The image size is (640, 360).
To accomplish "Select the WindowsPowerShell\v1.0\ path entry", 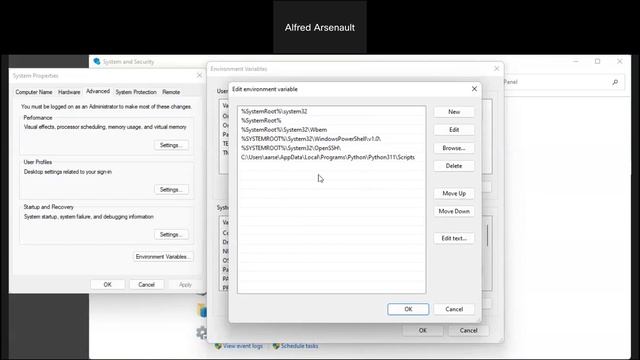I will pos(331,139).
